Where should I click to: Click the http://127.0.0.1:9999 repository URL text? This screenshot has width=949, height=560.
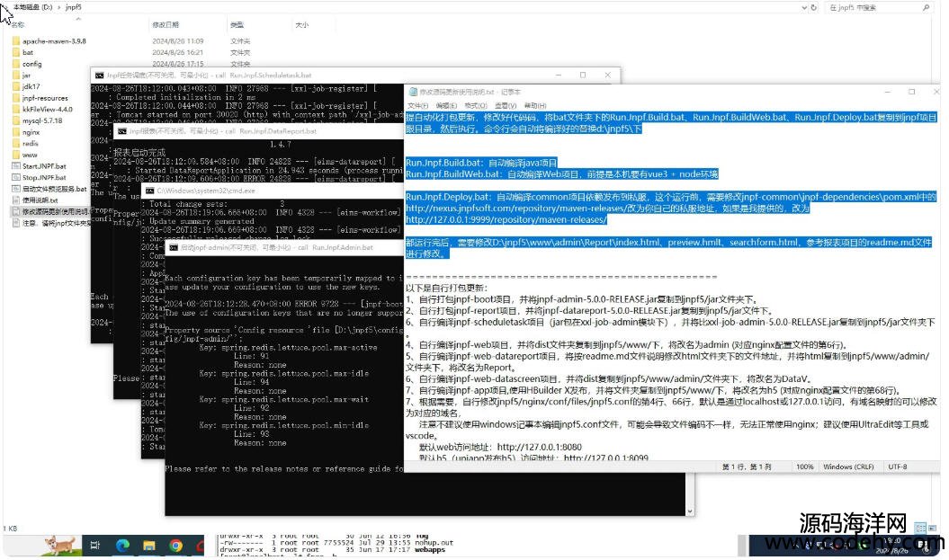click(x=506, y=219)
